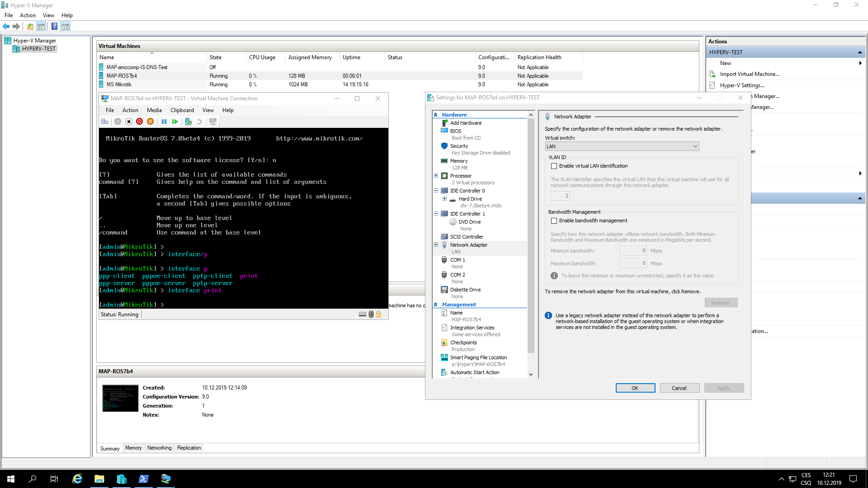Expand the Network Adapter tree node
This screenshot has width=868, height=488.
pos(436,245)
